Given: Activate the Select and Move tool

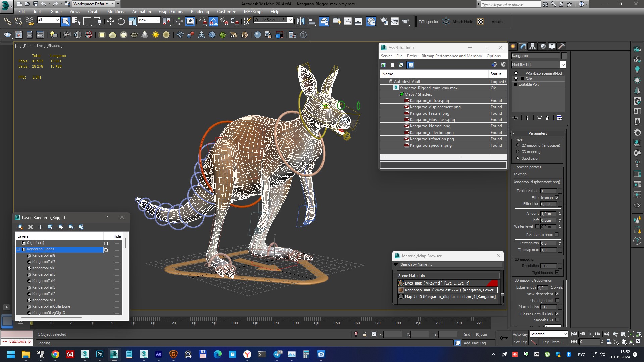Looking at the screenshot, I should coord(110,21).
